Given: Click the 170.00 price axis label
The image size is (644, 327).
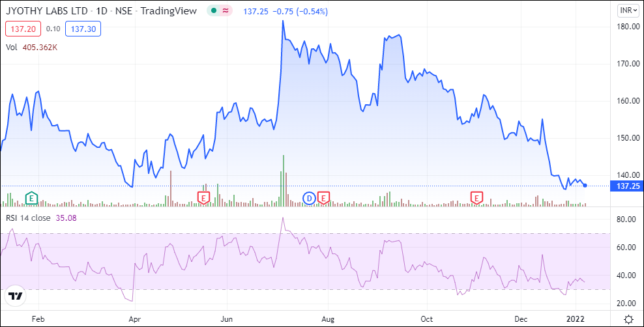Looking at the screenshot, I should click(x=629, y=64).
